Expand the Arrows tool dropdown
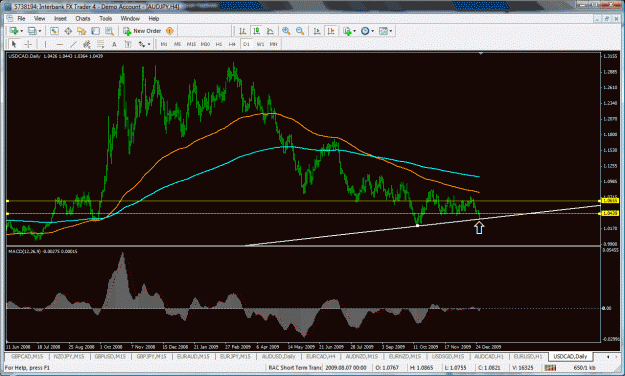The image size is (625, 376). click(x=149, y=44)
